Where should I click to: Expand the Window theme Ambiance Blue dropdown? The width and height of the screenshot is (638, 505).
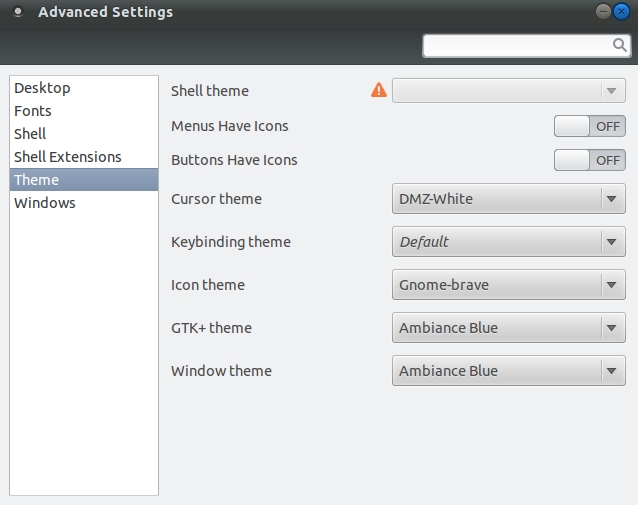[509, 371]
